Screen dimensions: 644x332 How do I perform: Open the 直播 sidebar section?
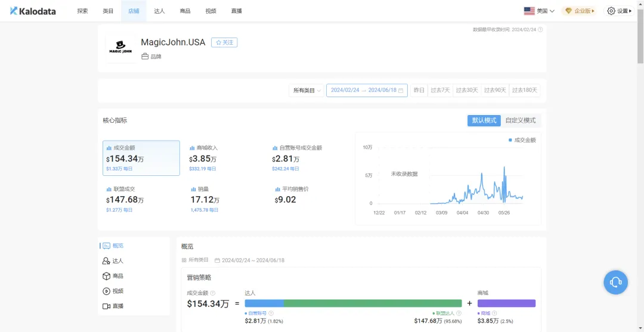[x=113, y=306]
